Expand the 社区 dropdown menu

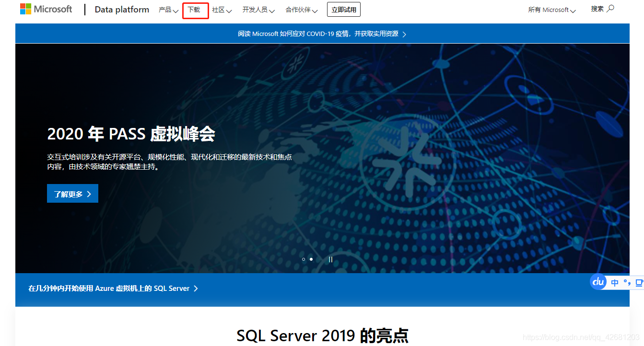[222, 10]
